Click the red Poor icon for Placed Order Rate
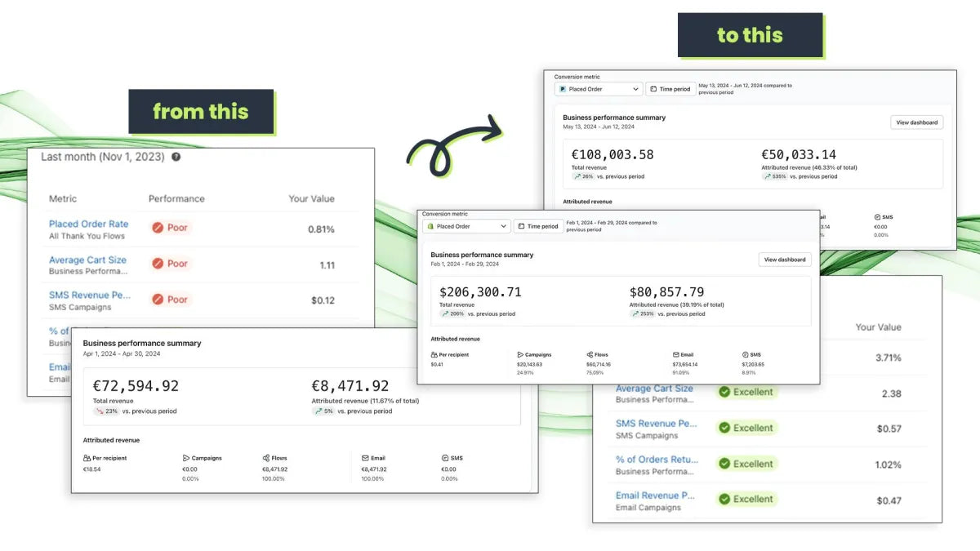Image resolution: width=980 pixels, height=551 pixels. pyautogui.click(x=158, y=228)
